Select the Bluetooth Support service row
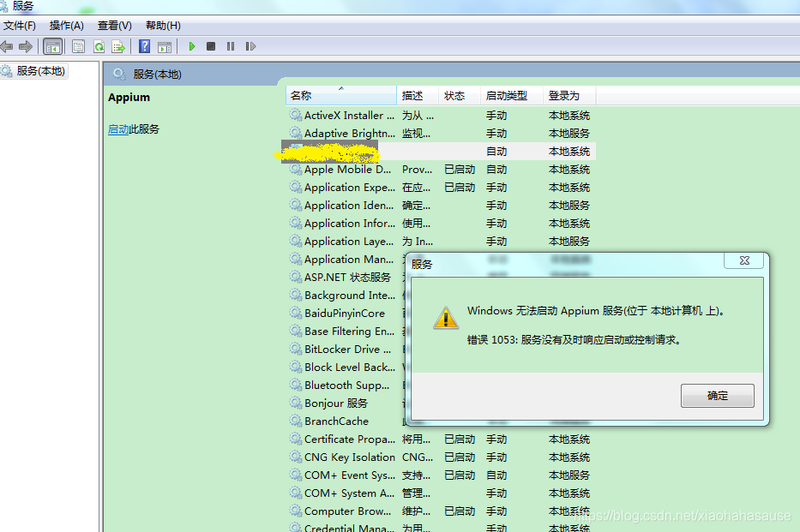800x532 pixels. click(346, 386)
